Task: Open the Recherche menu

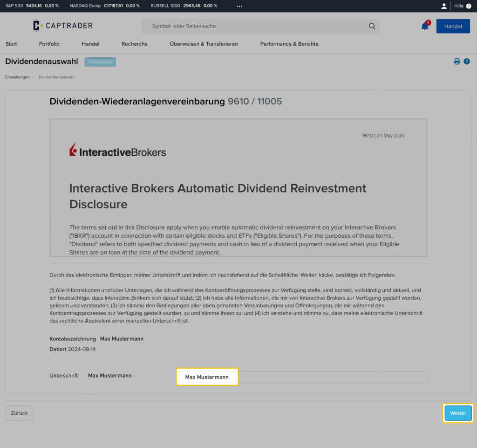Action: 135,44
